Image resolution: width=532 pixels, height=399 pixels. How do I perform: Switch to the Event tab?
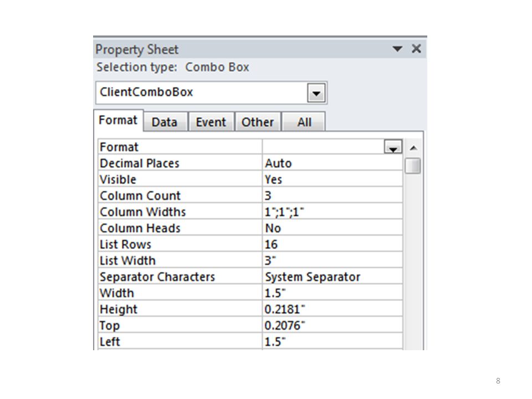(x=211, y=122)
